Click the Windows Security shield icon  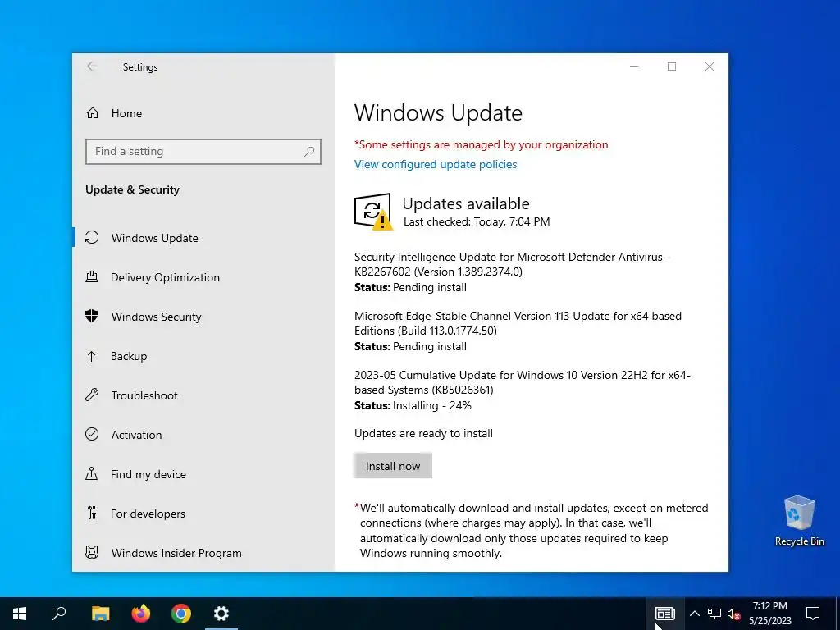[92, 316]
